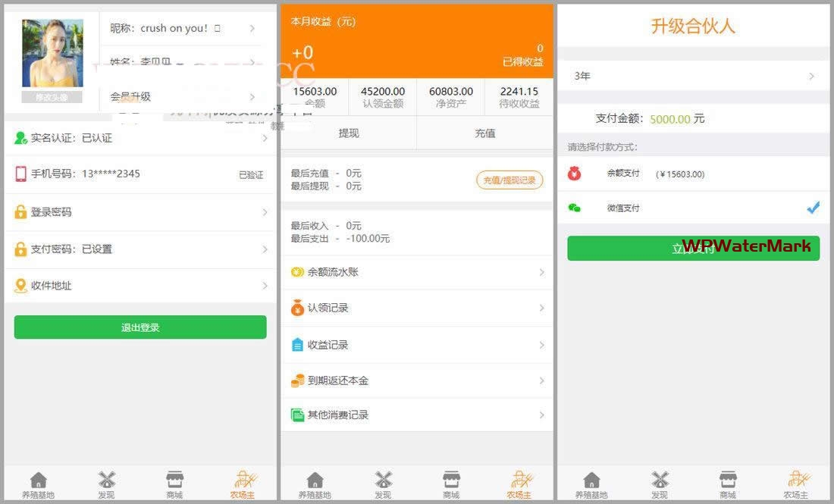This screenshot has width=834, height=504.
Task: Select 余额支付 as the payment method
Action: [622, 174]
